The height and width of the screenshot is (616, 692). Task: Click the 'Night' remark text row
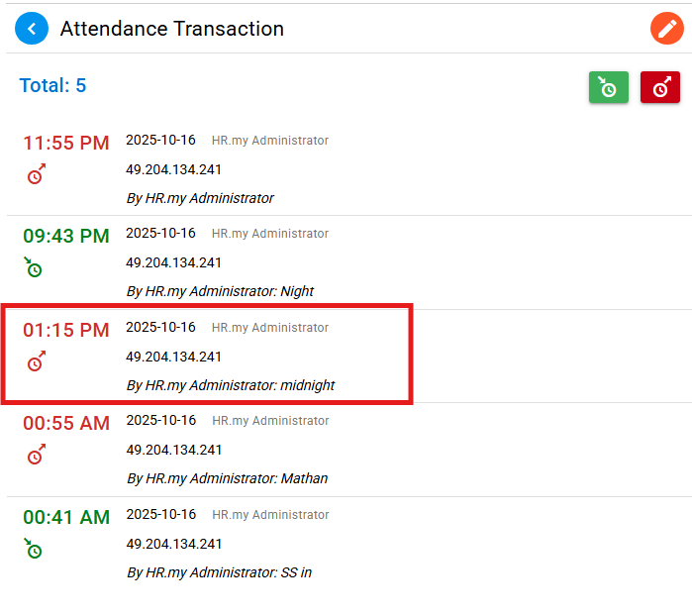pyautogui.click(x=220, y=291)
